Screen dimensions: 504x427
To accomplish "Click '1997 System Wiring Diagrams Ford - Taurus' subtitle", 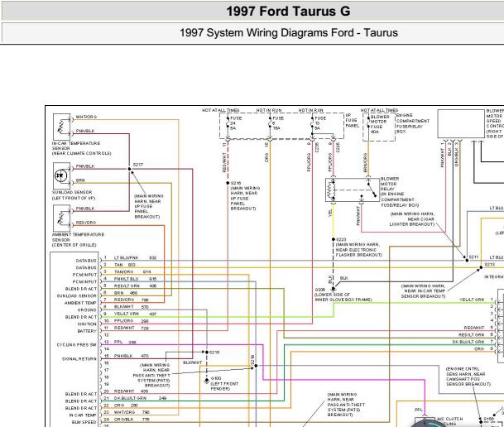I will coord(288,33).
